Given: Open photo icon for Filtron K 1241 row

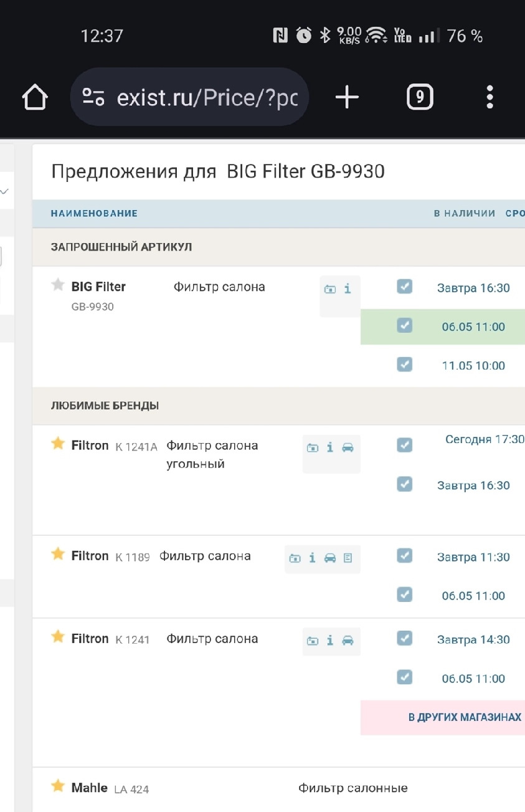Looking at the screenshot, I should tap(313, 641).
